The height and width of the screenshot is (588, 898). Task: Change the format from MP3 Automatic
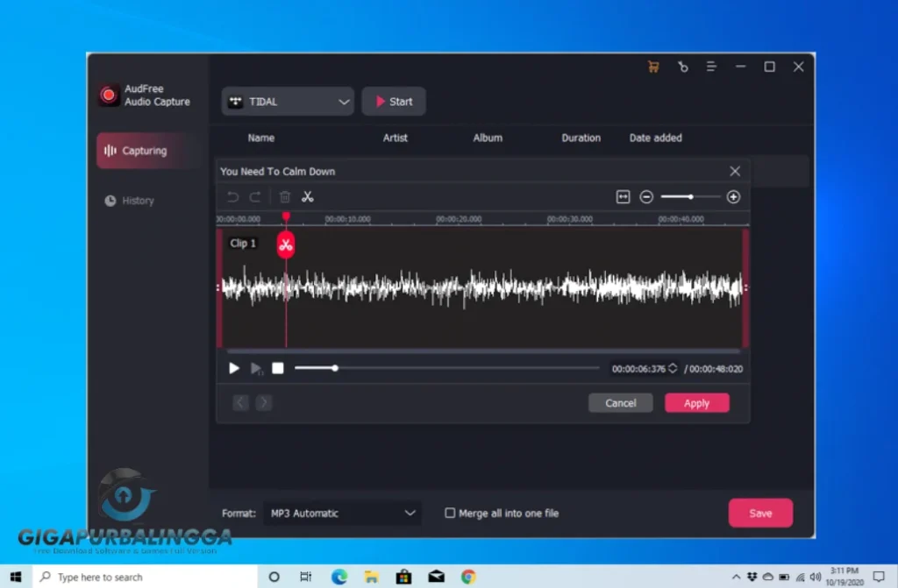[342, 513]
